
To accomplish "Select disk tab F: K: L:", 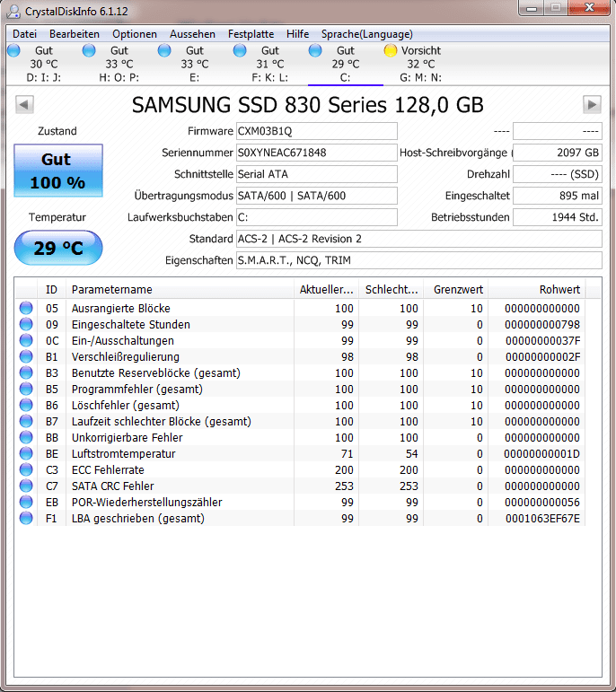I will coord(269,64).
